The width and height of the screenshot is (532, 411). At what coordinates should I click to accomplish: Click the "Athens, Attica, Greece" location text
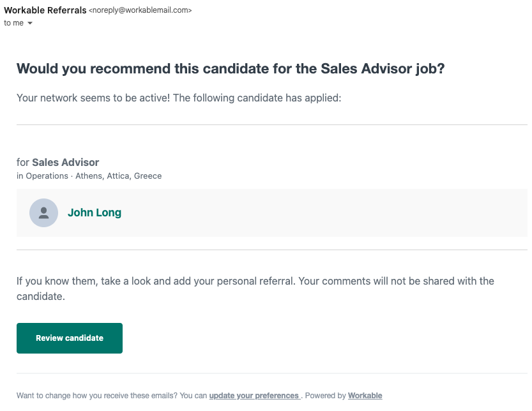[x=118, y=176]
